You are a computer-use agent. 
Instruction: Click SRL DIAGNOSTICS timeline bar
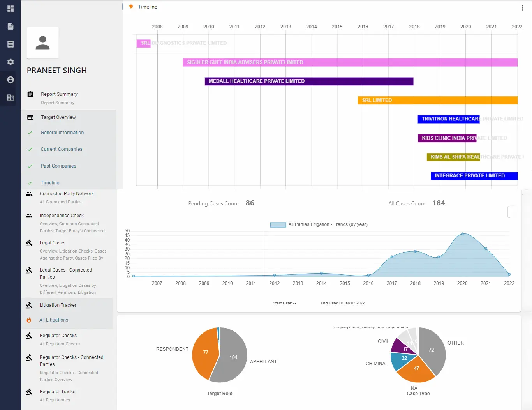[143, 43]
